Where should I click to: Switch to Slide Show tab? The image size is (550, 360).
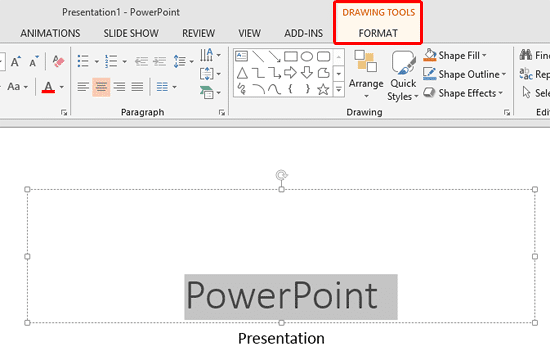131,33
